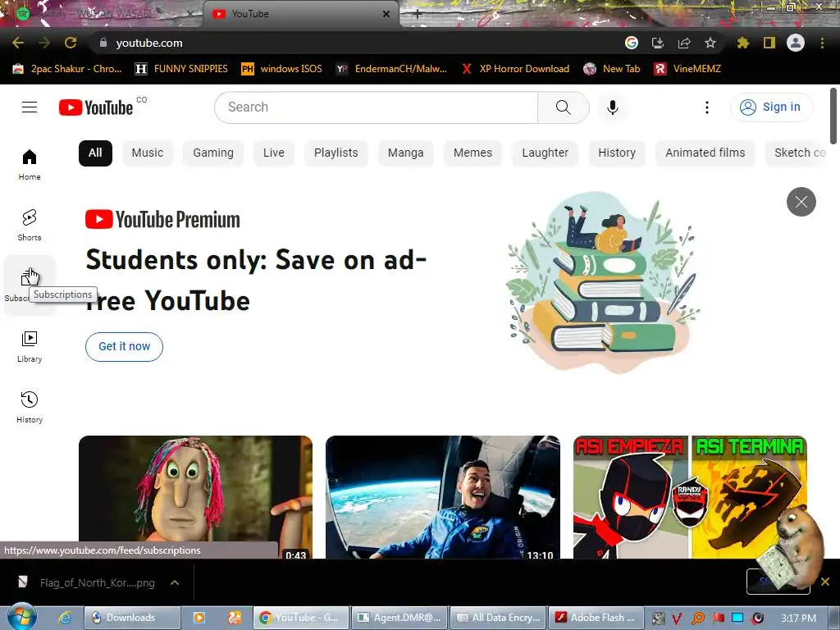Select the Manga filter chip

click(x=405, y=153)
